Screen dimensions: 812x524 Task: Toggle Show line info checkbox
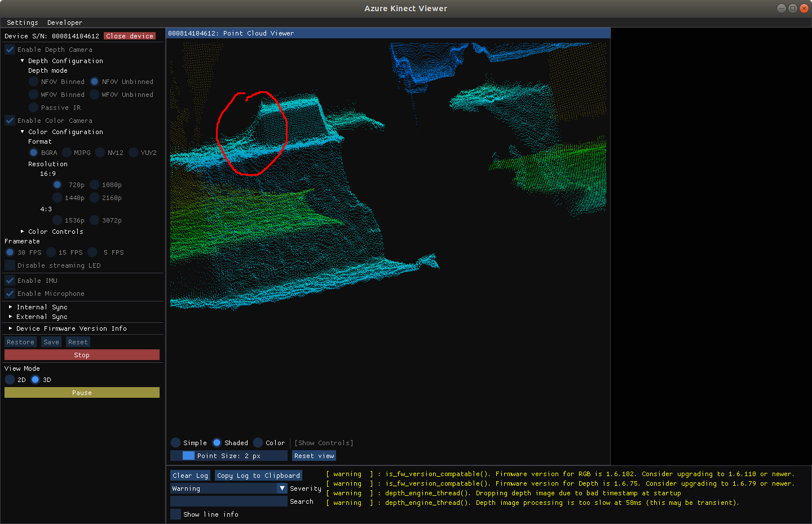[x=176, y=514]
